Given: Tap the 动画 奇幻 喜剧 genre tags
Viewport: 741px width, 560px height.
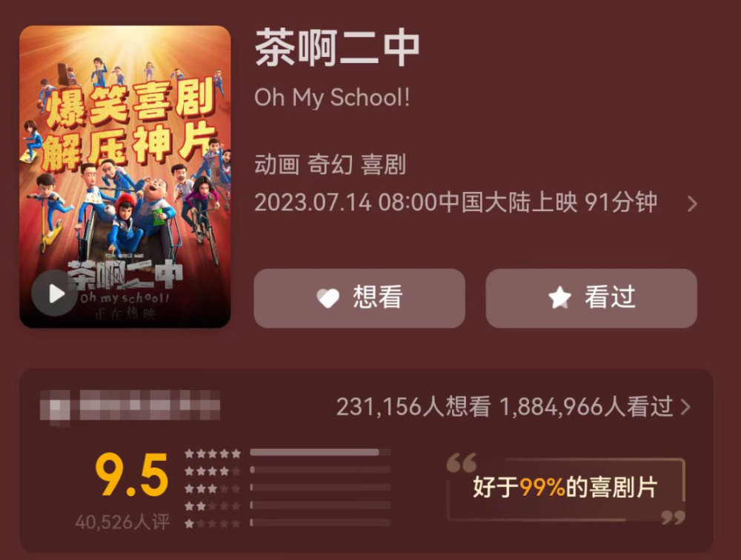Looking at the screenshot, I should [x=330, y=164].
